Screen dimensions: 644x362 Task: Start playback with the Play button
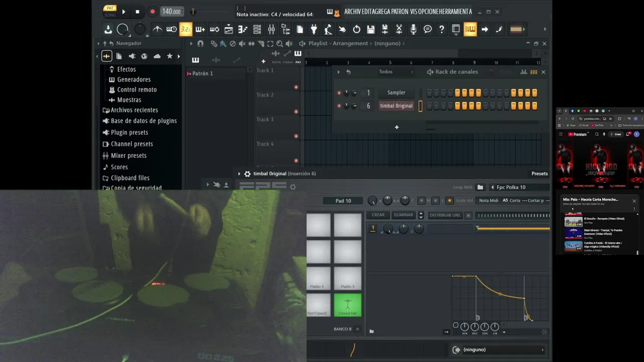tap(123, 12)
